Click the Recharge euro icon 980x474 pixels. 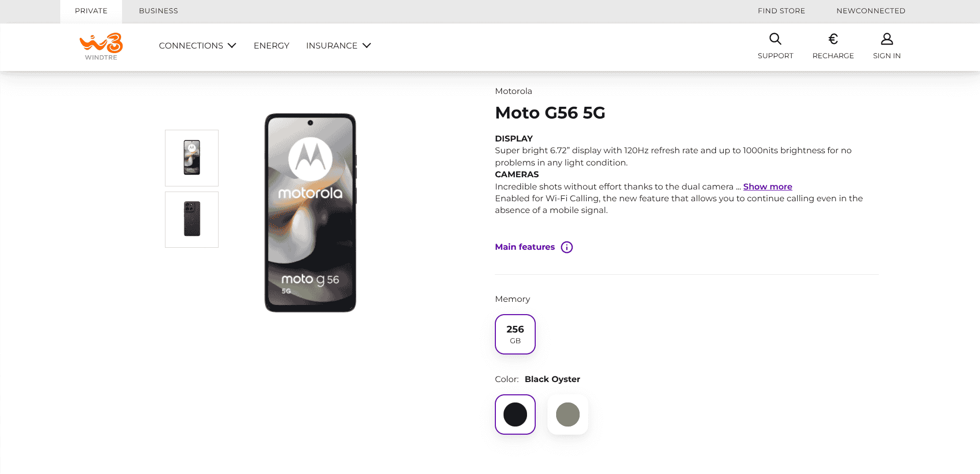coord(832,39)
